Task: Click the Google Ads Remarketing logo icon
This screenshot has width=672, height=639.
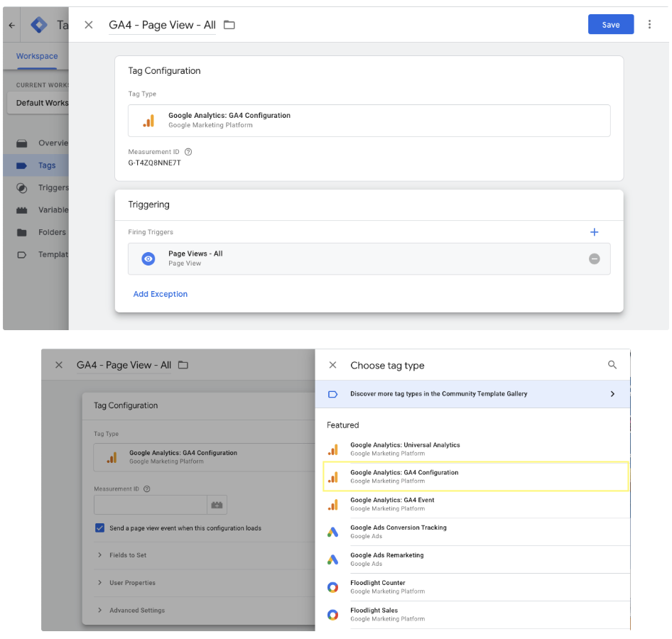Action: point(333,559)
